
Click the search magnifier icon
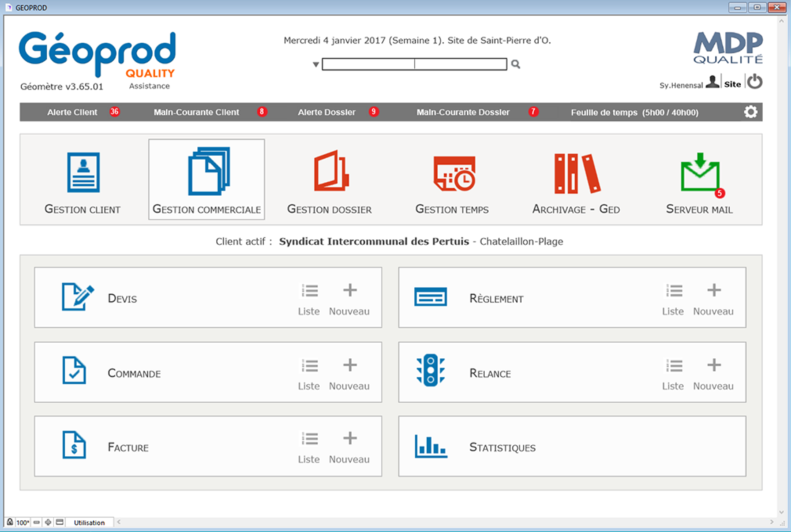pyautogui.click(x=515, y=64)
